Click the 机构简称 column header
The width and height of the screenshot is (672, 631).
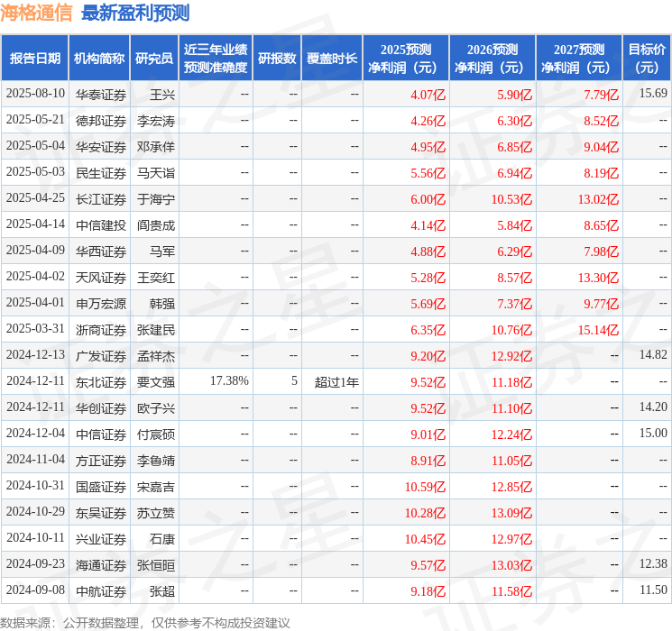99,59
